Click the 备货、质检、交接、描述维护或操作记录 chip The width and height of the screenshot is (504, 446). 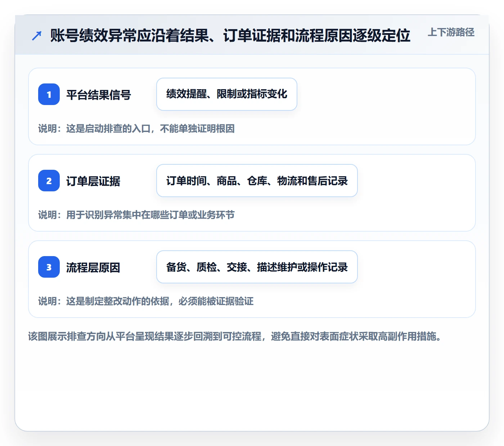pos(257,267)
